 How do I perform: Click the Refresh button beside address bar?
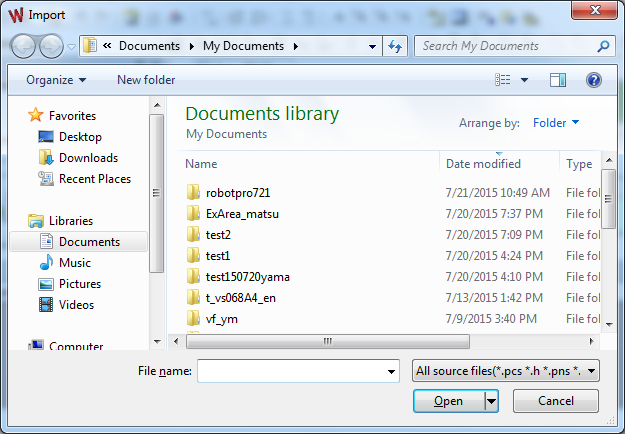point(395,46)
